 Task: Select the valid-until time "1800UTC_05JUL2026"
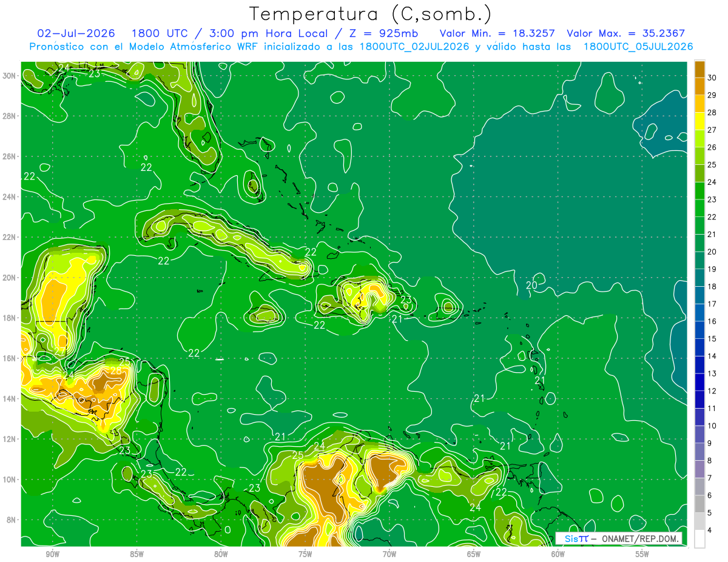(x=638, y=47)
